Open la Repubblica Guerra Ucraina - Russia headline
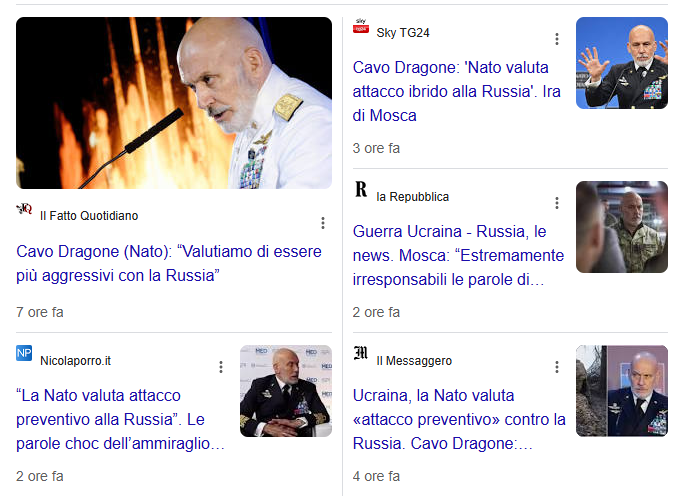 coord(458,255)
